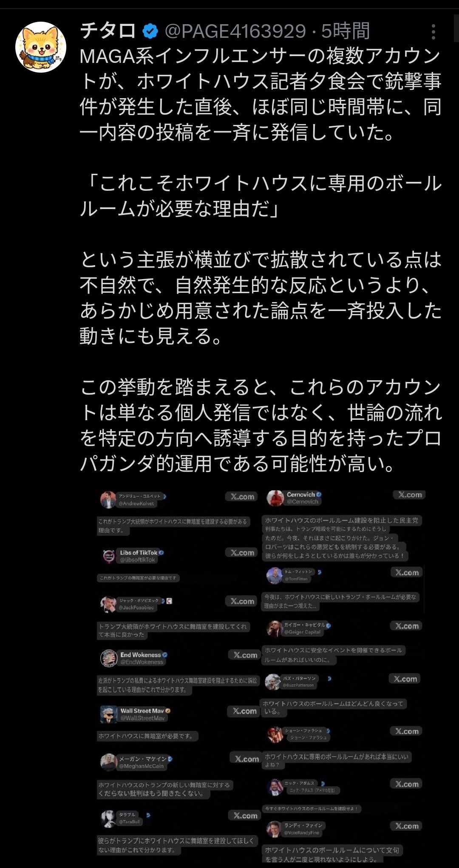Viewport: 459px width, 868px height.
Task: Click the X.com label beside Libs of TikTok
Action: click(242, 552)
